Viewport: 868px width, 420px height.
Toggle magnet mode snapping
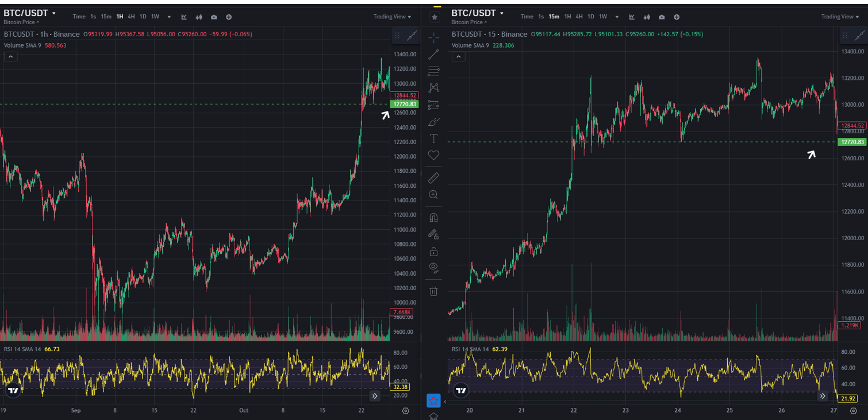[433, 218]
